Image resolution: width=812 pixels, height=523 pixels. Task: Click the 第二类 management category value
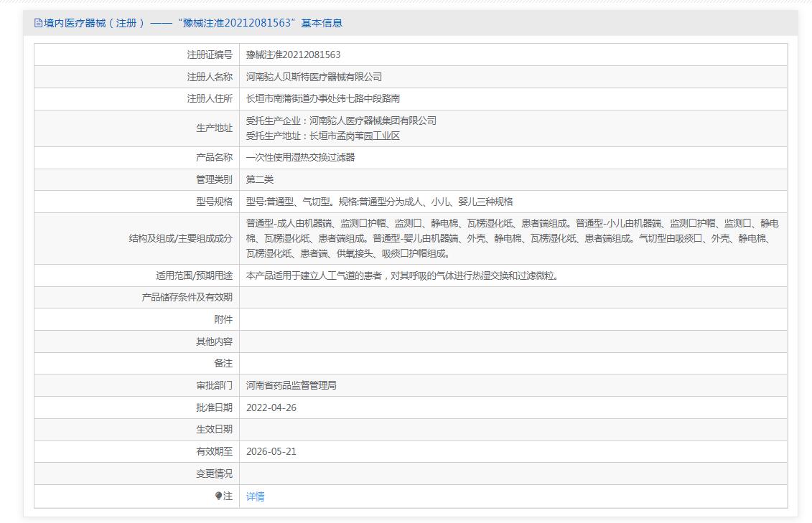259,179
